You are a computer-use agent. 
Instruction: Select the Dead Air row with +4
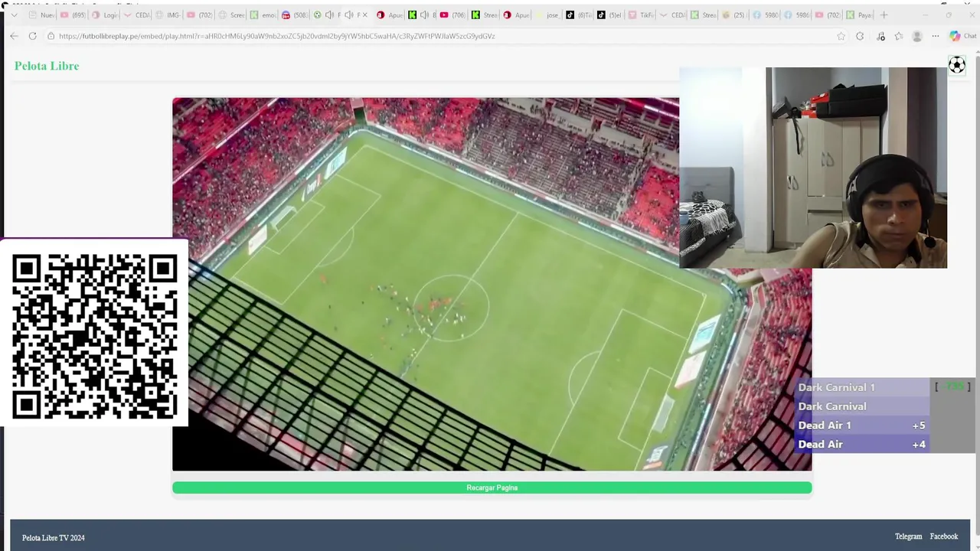click(862, 444)
